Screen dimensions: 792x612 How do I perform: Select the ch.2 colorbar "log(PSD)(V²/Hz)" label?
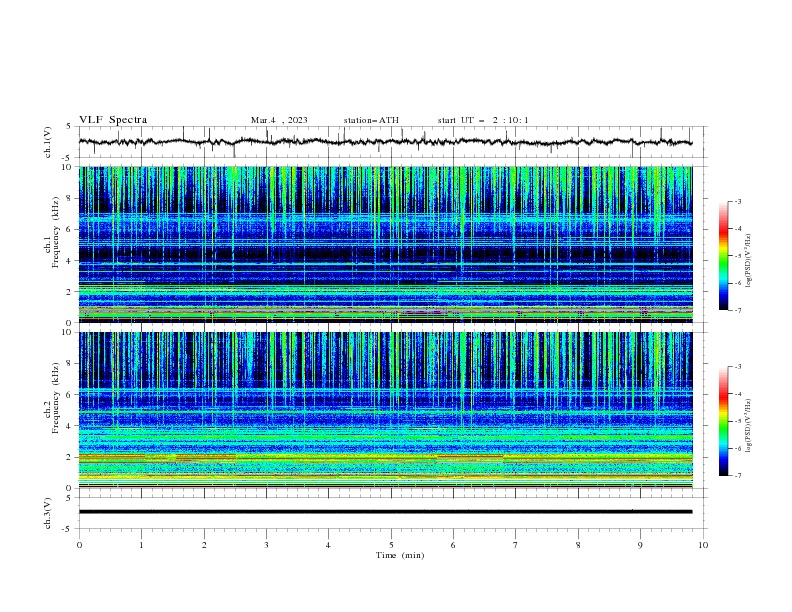tap(748, 426)
